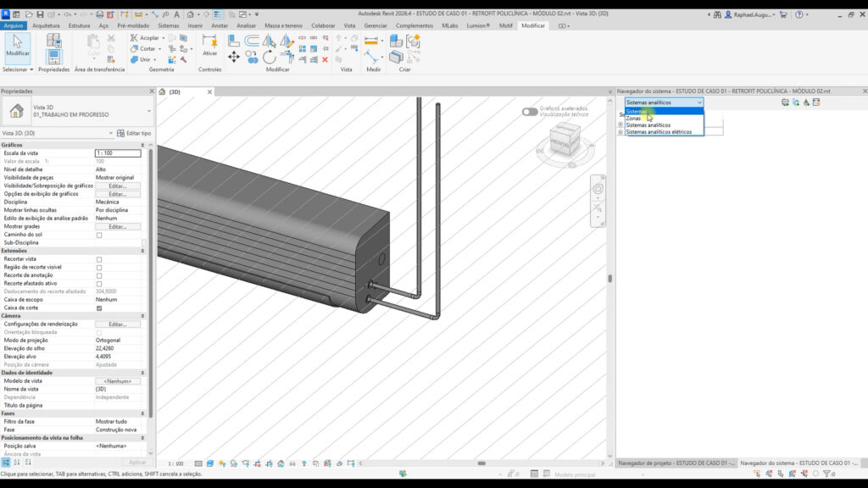
Task: Click the home icon on 3D tab
Action: tap(162, 91)
